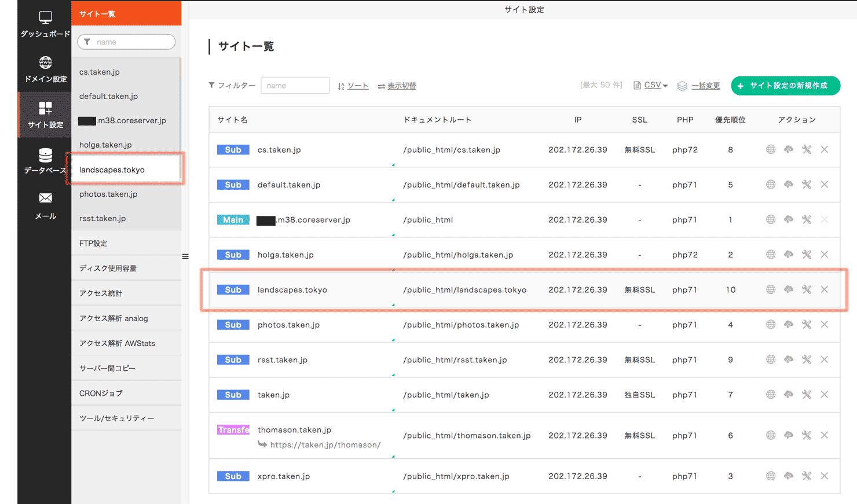Delete default.taken.jp using X icon
Viewport: 857px width, 504px height.
(825, 185)
